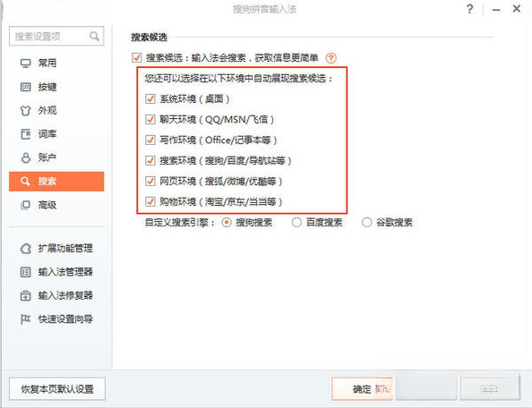Image resolution: width=532 pixels, height=408 pixels.
Task: Toggle 系统环境（桌面）checkbox
Action: point(150,99)
